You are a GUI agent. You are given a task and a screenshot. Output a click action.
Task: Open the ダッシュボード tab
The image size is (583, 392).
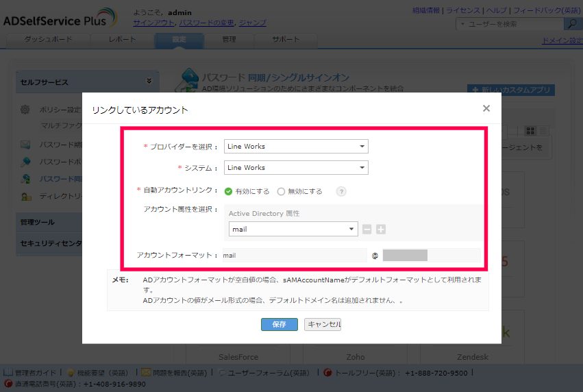49,40
